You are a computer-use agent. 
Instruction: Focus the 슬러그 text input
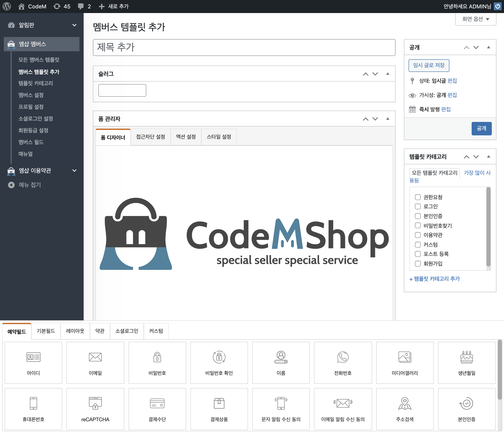pyautogui.click(x=122, y=90)
